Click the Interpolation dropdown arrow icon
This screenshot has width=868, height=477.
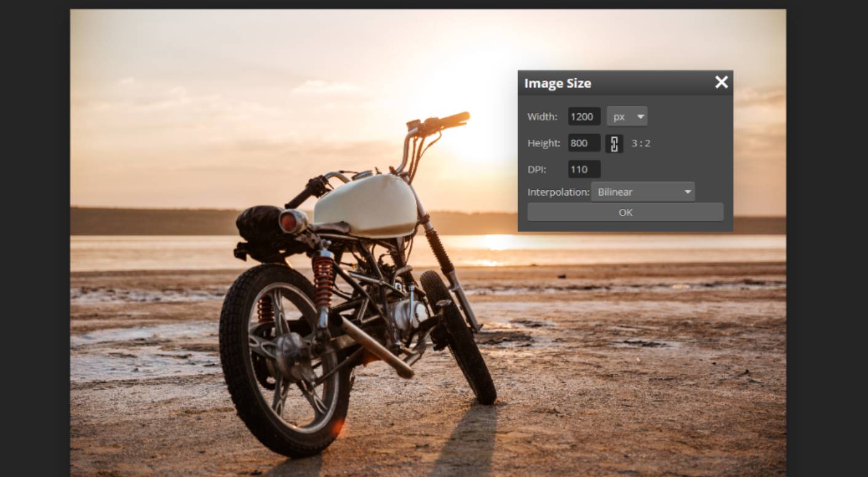click(687, 191)
